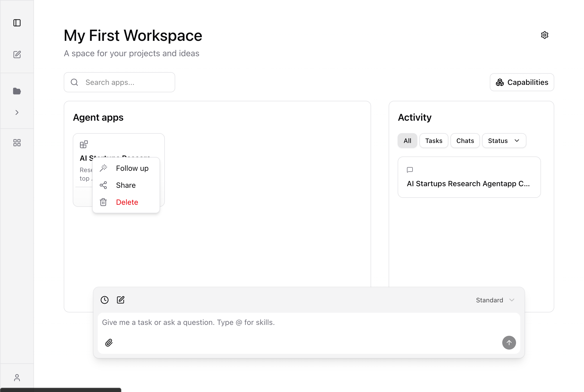Filter activity by Chats
Screen dimensions: 584x392
[465, 141]
